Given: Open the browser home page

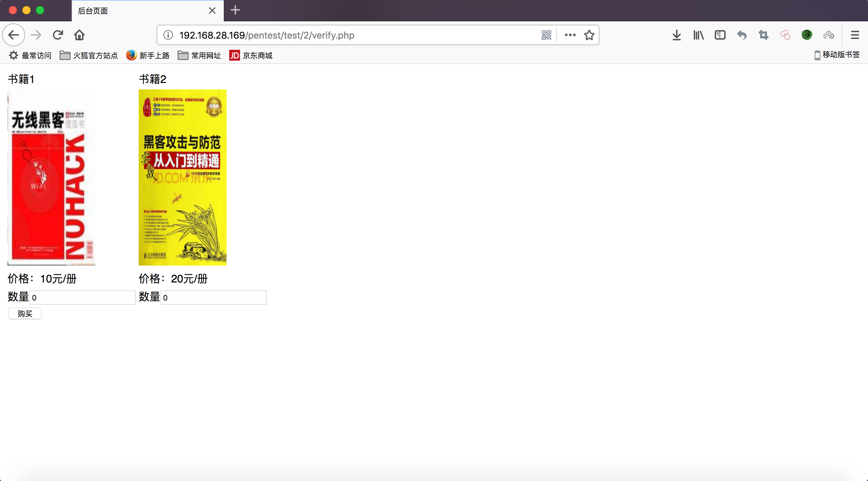Looking at the screenshot, I should (x=79, y=35).
